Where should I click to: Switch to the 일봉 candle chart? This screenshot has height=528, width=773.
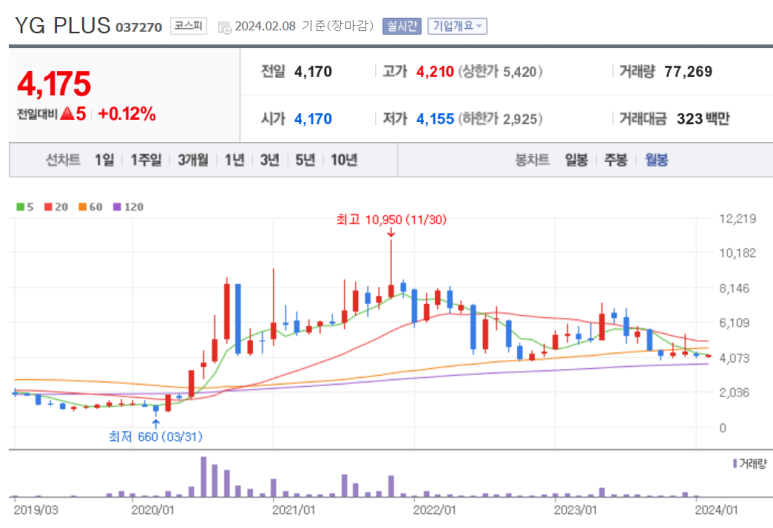click(576, 160)
